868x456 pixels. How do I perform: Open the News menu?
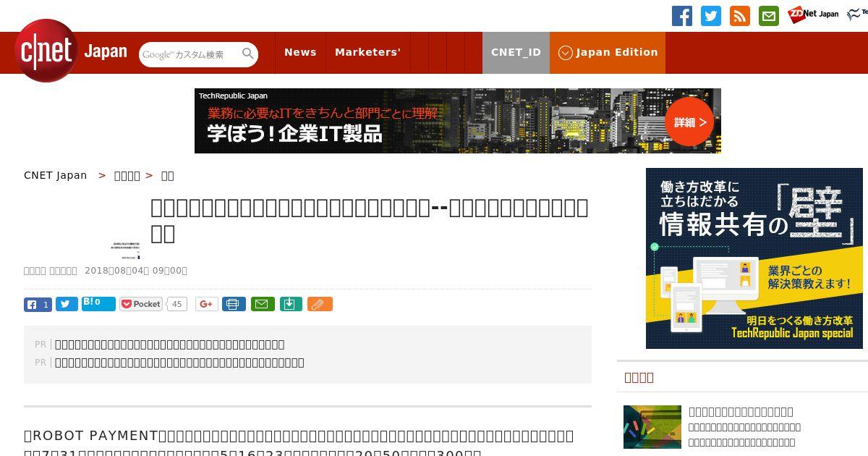(300, 52)
